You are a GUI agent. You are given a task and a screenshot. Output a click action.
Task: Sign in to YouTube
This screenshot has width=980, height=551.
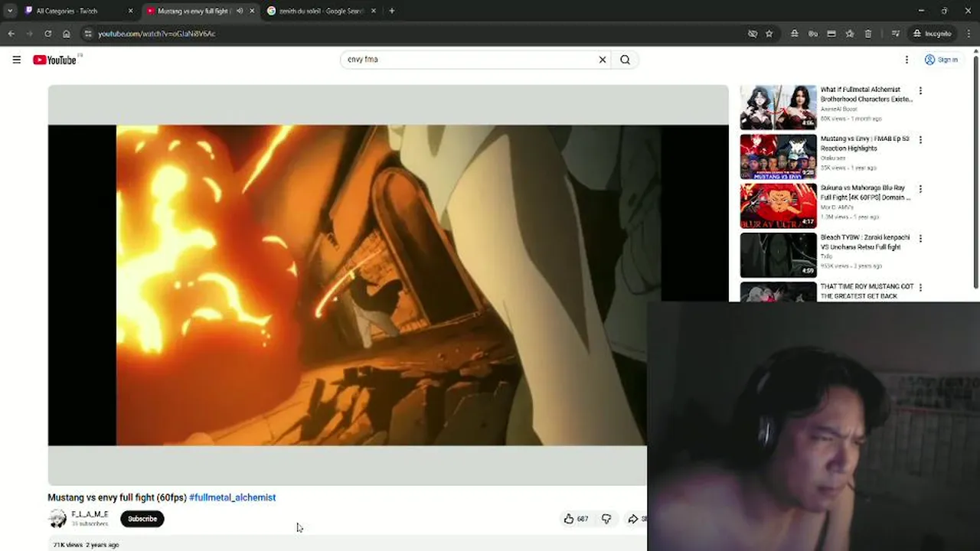941,60
